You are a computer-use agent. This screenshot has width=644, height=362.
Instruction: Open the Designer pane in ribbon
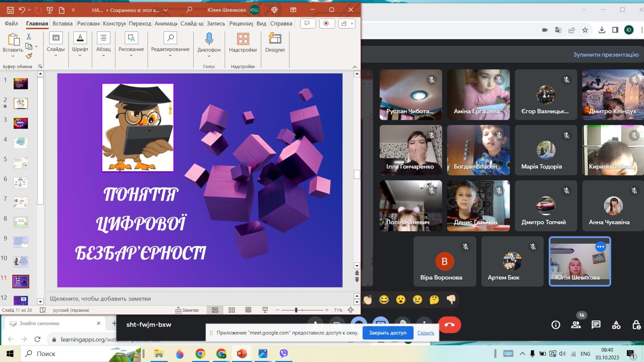275,43
